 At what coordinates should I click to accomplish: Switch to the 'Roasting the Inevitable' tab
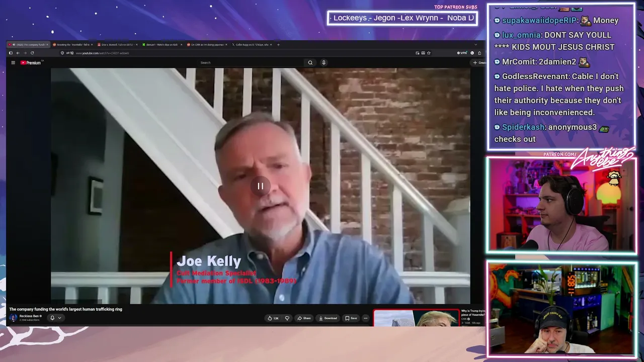click(x=72, y=45)
